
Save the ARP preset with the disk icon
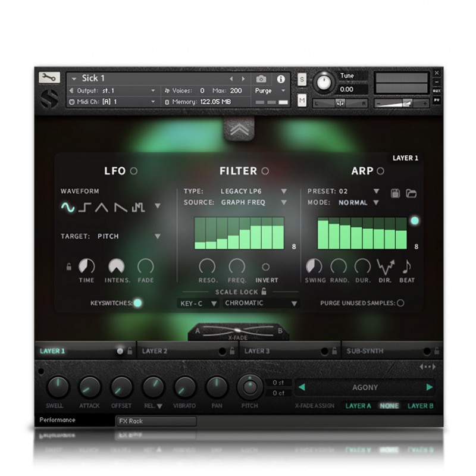click(x=395, y=192)
